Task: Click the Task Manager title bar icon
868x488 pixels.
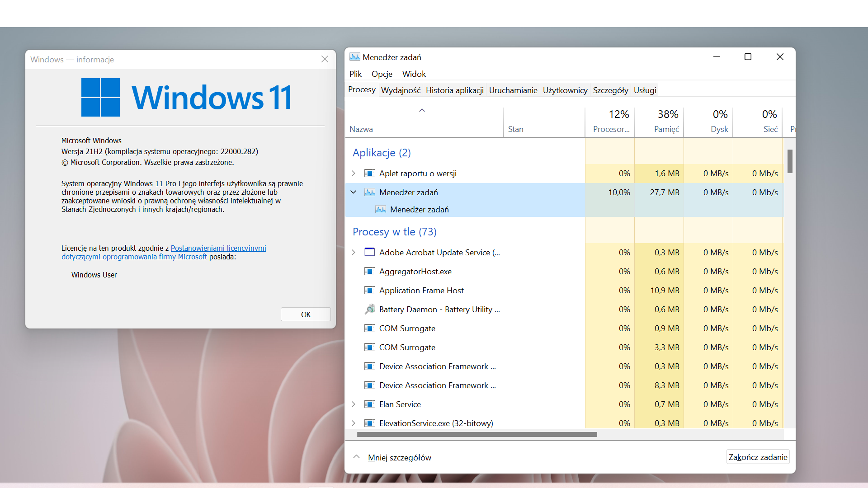Action: pyautogui.click(x=355, y=57)
